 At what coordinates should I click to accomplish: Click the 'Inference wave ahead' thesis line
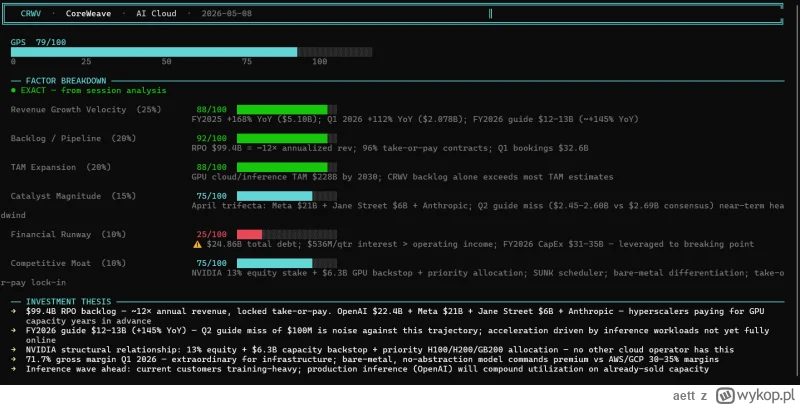click(367, 369)
